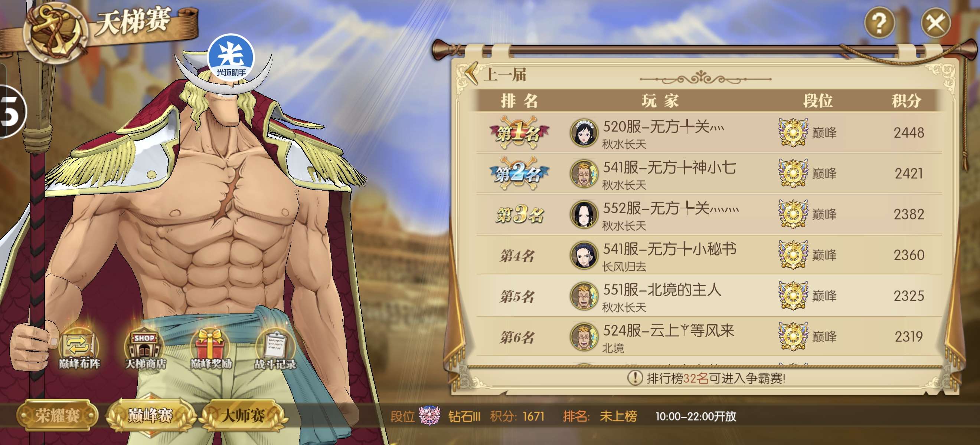Click the 钻石III rank badge icon
The height and width of the screenshot is (445, 980).
click(429, 416)
